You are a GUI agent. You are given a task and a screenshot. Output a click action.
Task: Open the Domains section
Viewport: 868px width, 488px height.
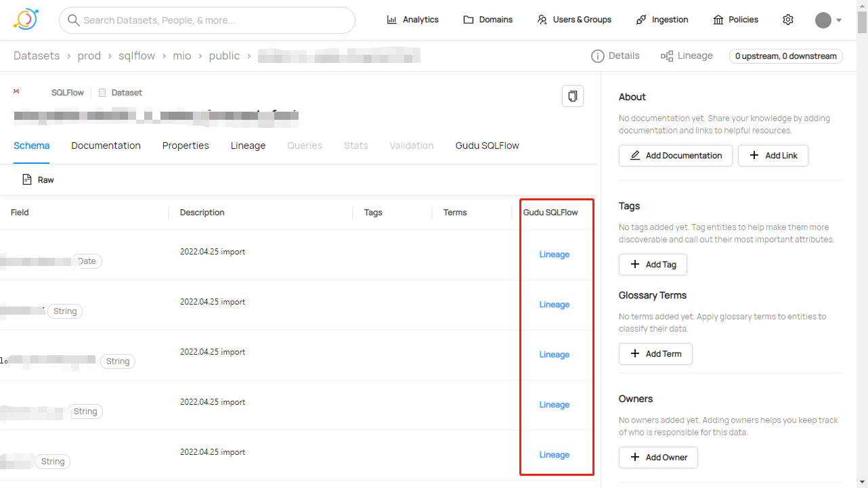tap(487, 20)
